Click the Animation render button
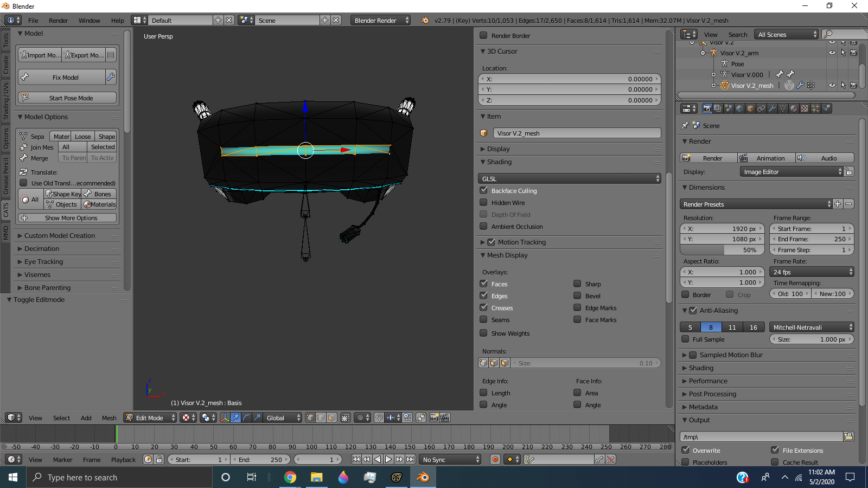The width and height of the screenshot is (868, 488). point(767,158)
